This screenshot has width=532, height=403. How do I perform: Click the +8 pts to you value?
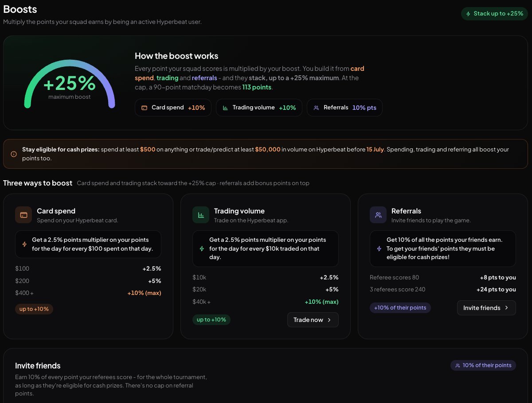tap(498, 278)
